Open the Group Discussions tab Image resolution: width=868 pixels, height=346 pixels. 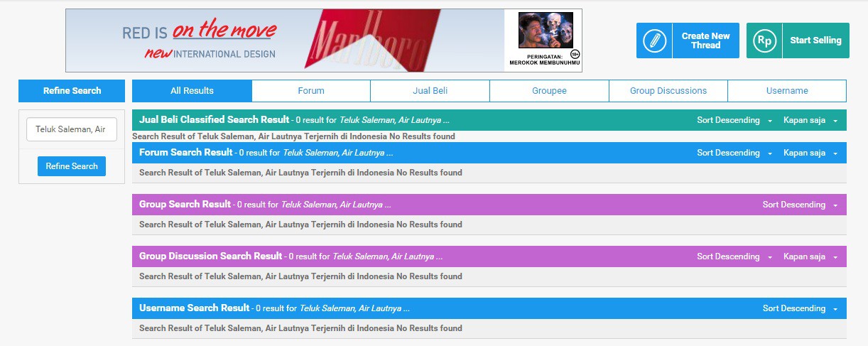point(668,91)
